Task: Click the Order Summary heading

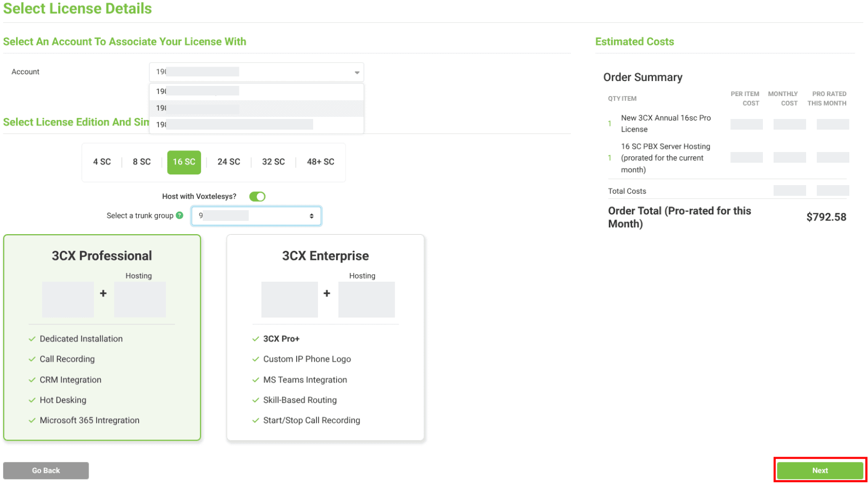Action: coord(643,77)
